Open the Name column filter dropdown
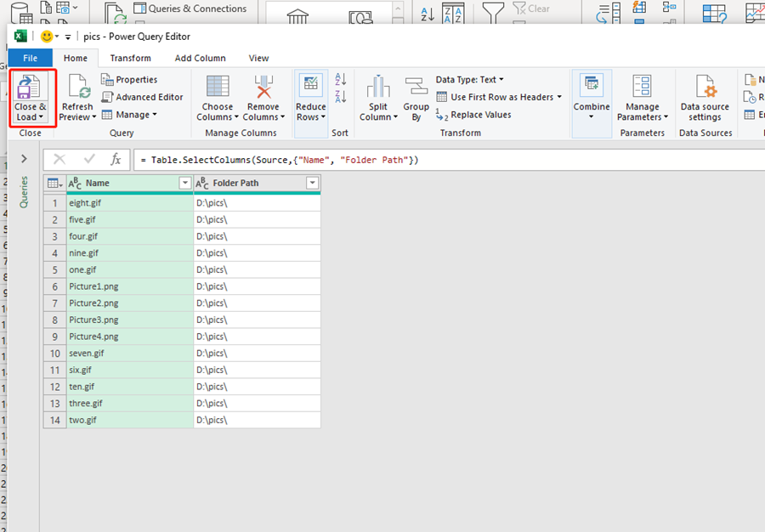 click(185, 183)
